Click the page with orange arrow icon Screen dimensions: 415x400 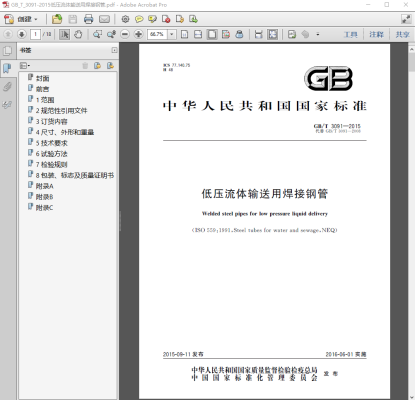180,19
